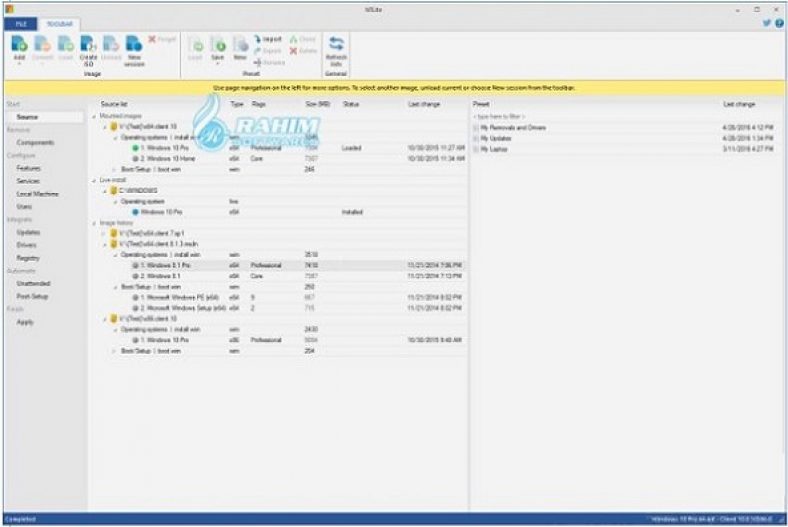Open the FILE ribbon tab
788x527 pixels.
[x=21, y=24]
